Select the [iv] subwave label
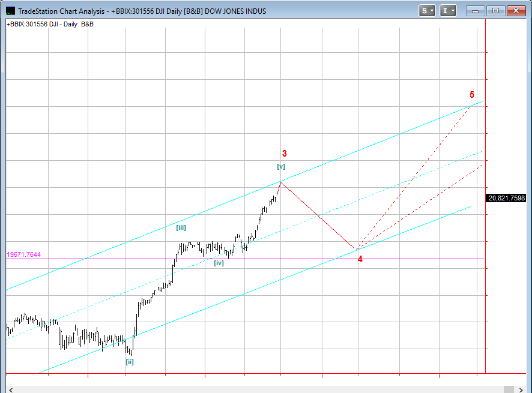 (219, 263)
